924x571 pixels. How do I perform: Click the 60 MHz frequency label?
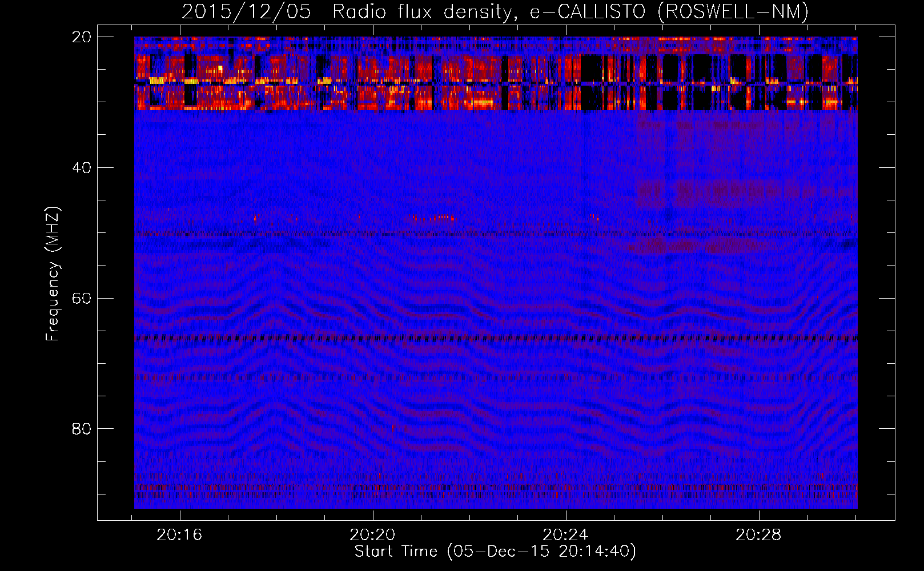point(82,298)
